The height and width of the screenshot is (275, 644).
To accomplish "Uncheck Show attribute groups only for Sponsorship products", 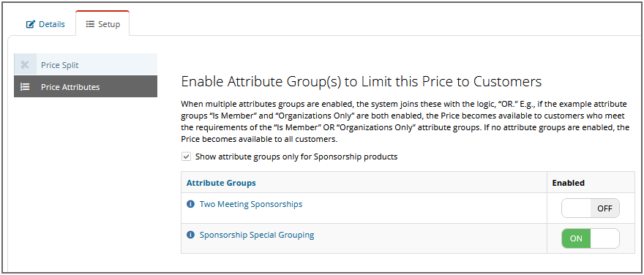I will tap(187, 157).
